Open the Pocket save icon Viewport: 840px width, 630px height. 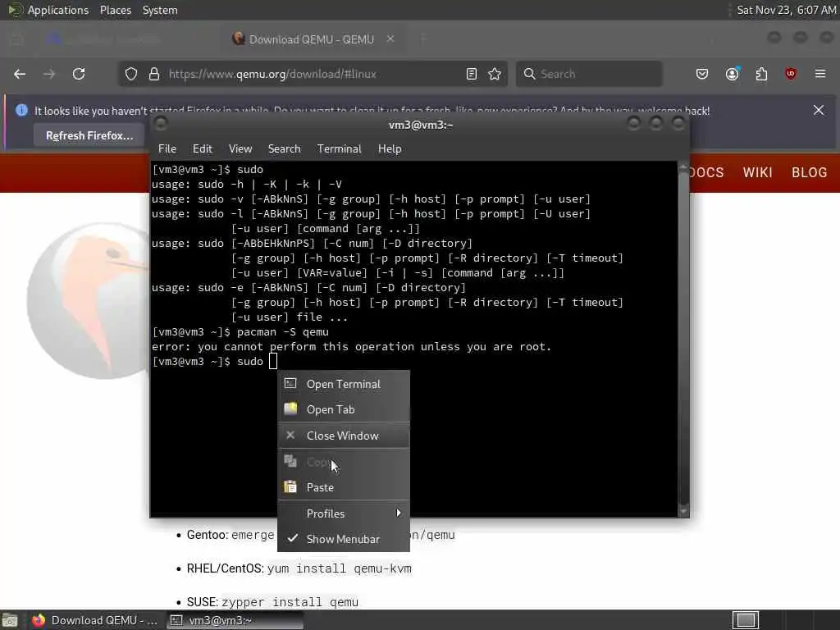coord(702,74)
